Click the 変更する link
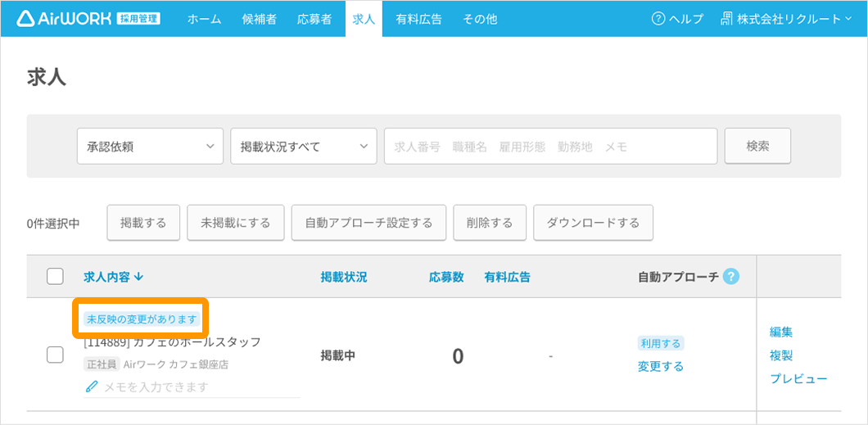 click(660, 366)
